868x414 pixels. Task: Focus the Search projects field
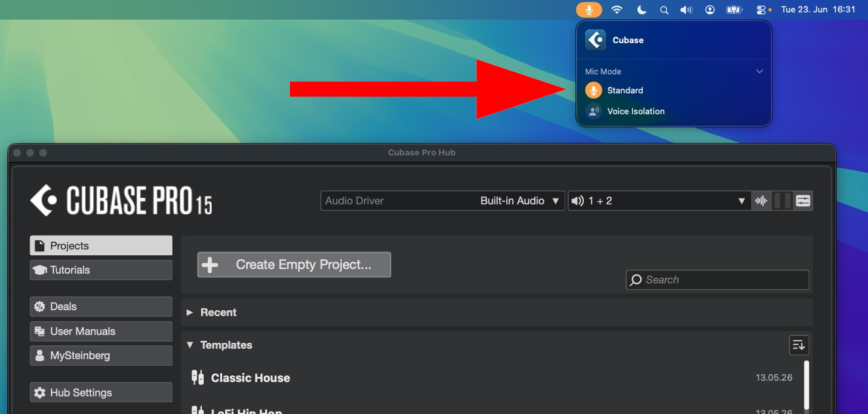[717, 279]
